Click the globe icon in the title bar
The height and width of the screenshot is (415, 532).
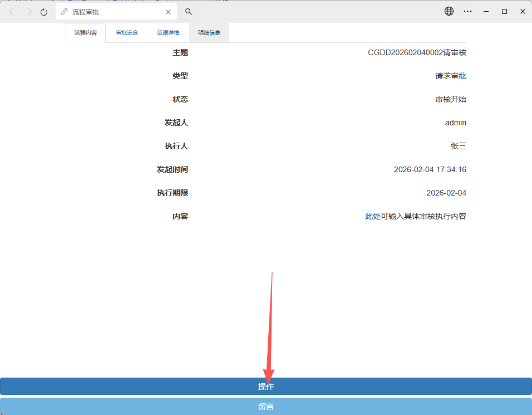click(449, 11)
